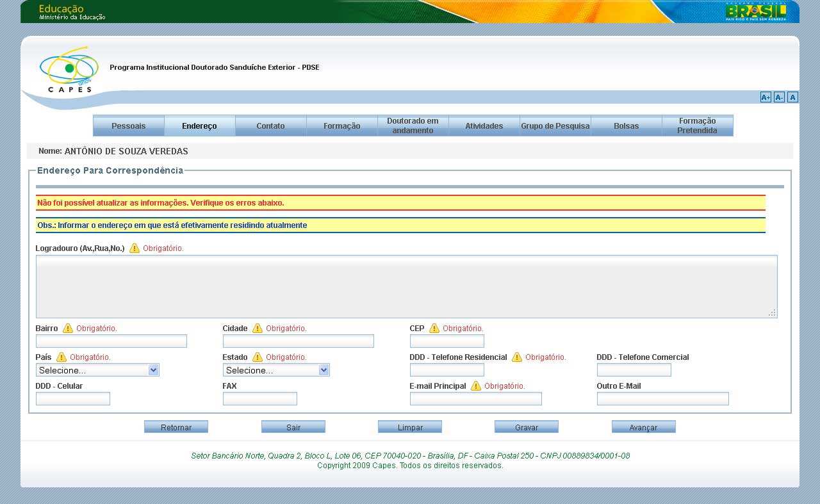Increase font size with A+ icon
The height and width of the screenshot is (504, 820).
766,97
